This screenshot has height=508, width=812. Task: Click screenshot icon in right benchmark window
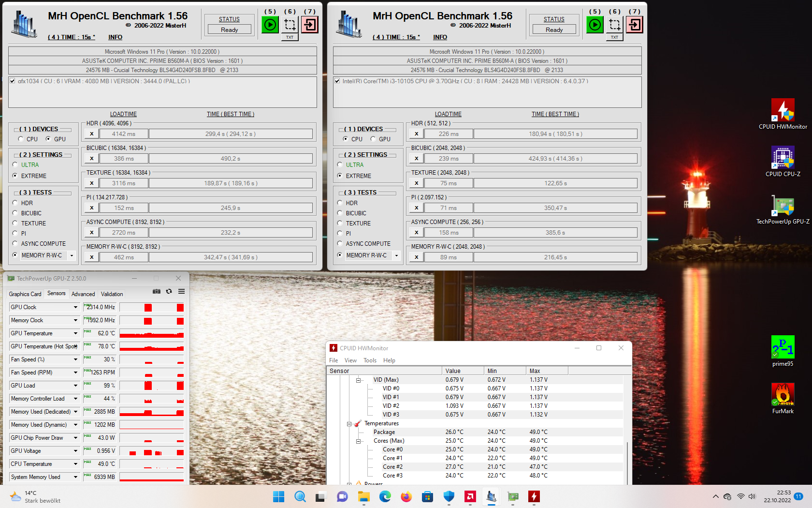tap(615, 25)
